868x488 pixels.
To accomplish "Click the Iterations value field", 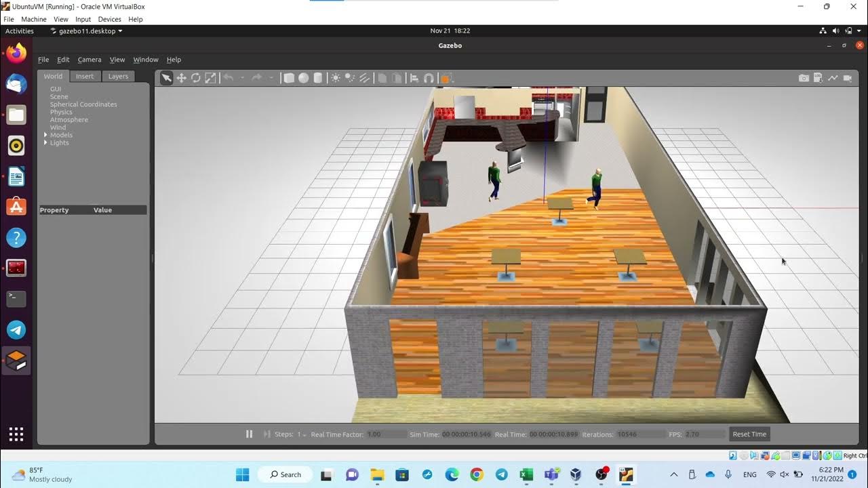I will pyautogui.click(x=640, y=434).
